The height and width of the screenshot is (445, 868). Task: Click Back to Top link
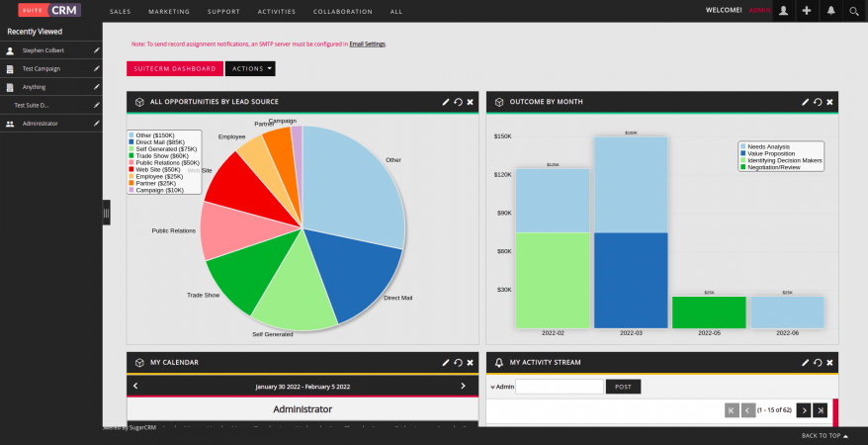pos(825,435)
